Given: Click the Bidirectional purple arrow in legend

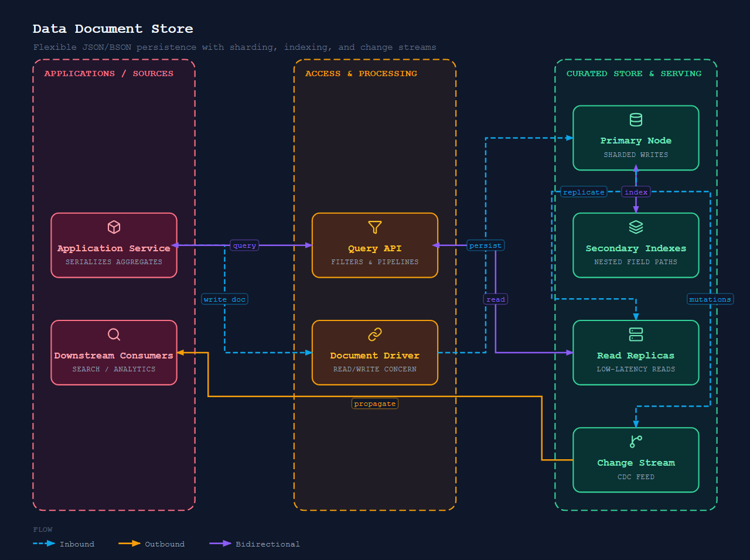Looking at the screenshot, I should [x=220, y=544].
